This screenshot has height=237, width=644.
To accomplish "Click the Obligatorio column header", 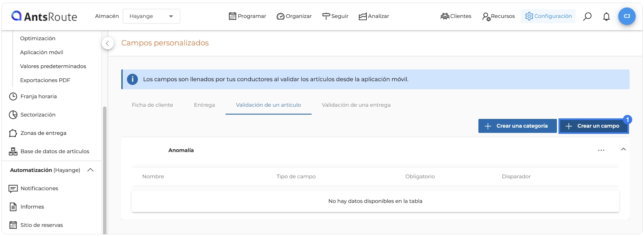I will [420, 177].
